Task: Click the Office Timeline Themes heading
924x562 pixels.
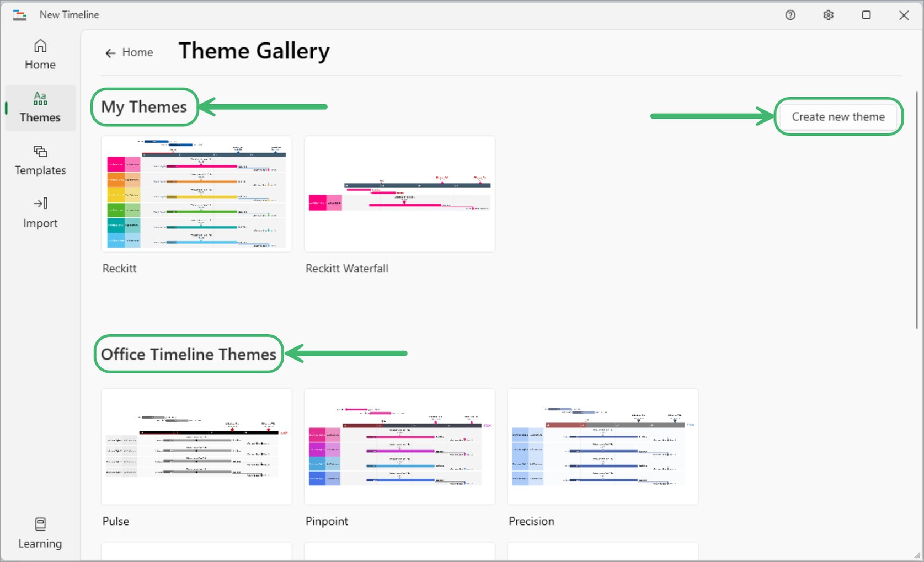Action: 188,354
